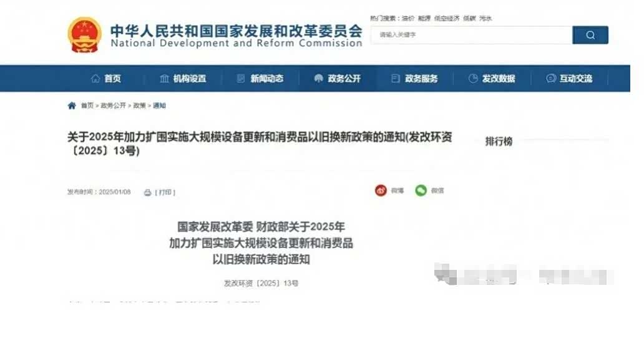
Task: Click the breadcrumb house icon
Action: click(x=72, y=106)
